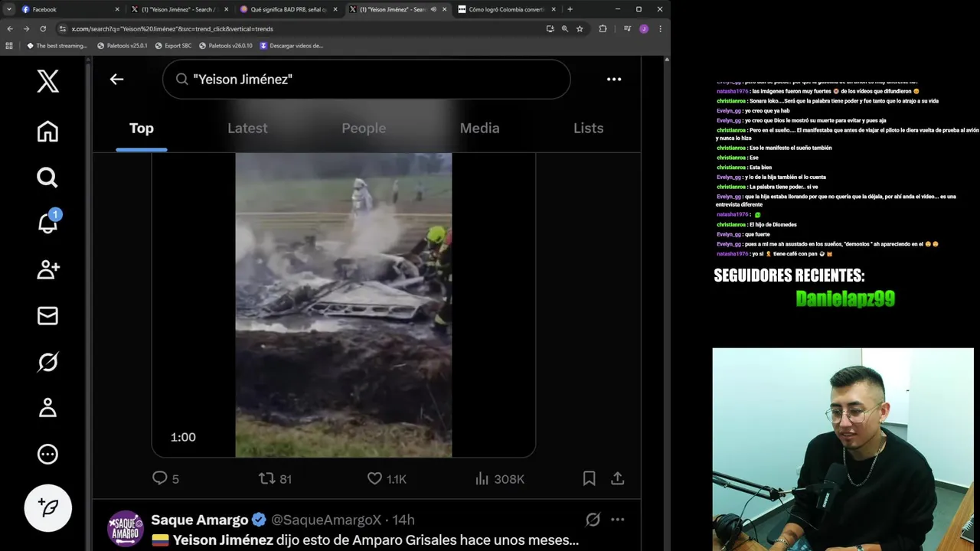Screen dimensions: 980x551
Task: Open search options three-dot menu
Action: pos(614,79)
